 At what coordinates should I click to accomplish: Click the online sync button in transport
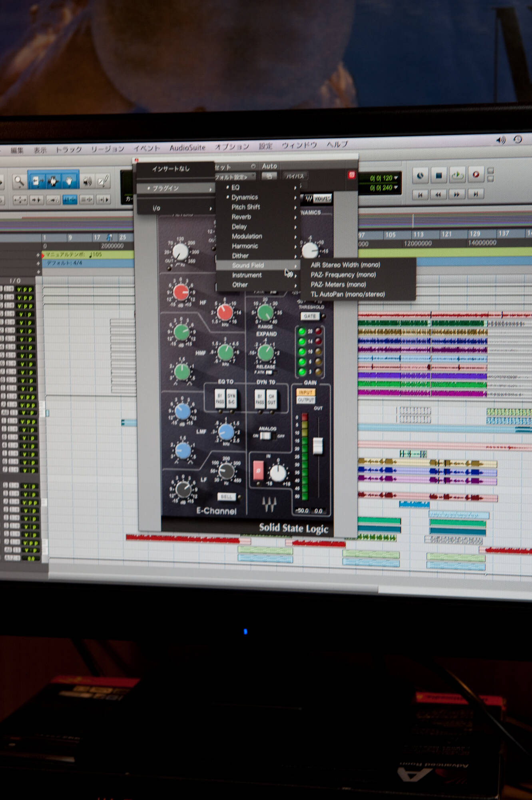point(420,176)
